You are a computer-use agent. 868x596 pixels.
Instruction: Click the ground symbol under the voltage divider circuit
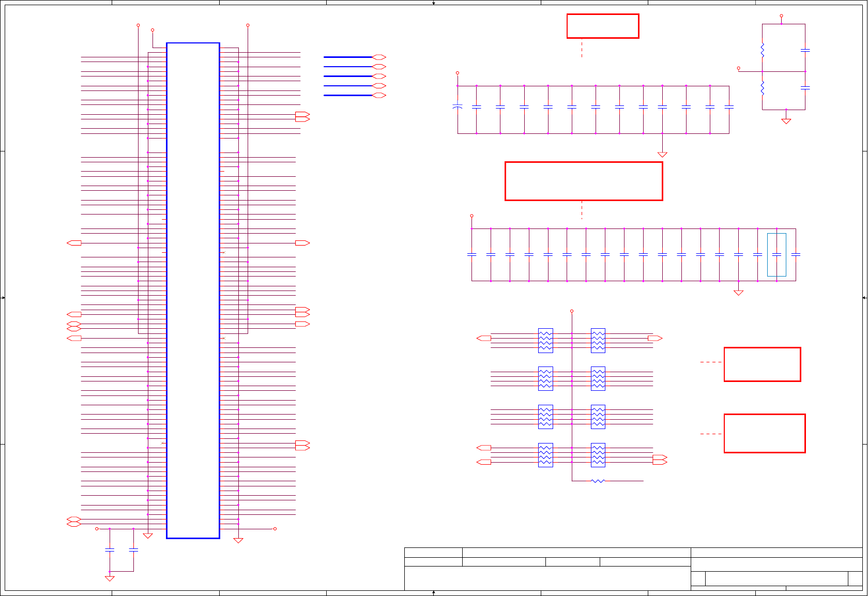786,121
